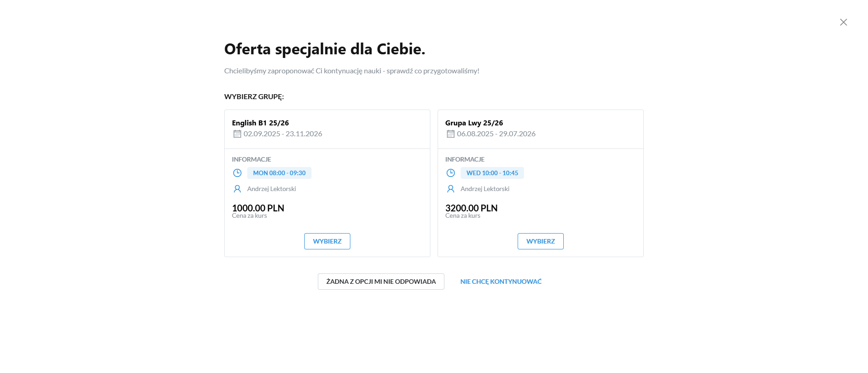Click date range 02.09.2025 - 23.11.2026
Viewport: 868px width, 373px height.
pyautogui.click(x=283, y=134)
